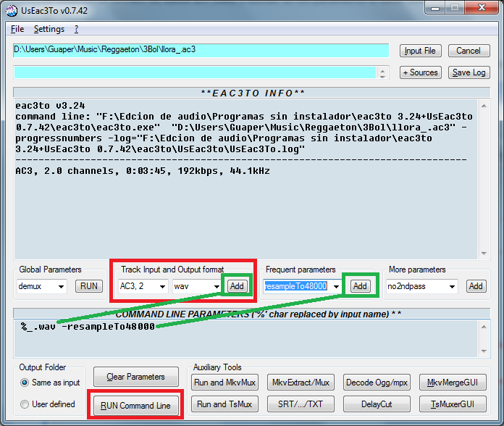Click the SRT/.../TXT button
Image resolution: width=504 pixels, height=426 pixels.
click(x=301, y=404)
